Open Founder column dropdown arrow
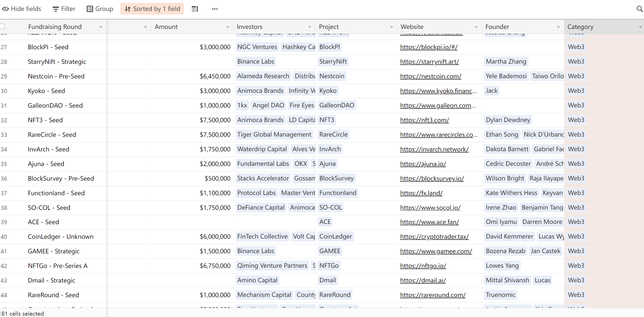644x317 pixels. coord(558,27)
